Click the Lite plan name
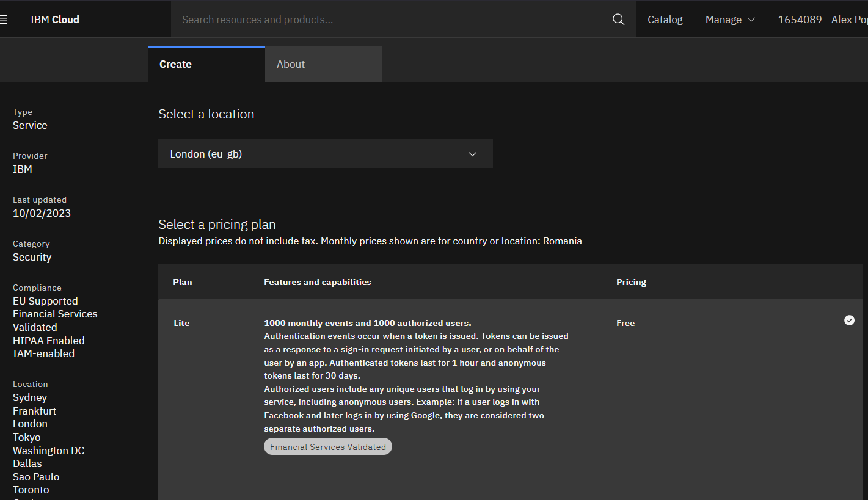 tap(181, 323)
